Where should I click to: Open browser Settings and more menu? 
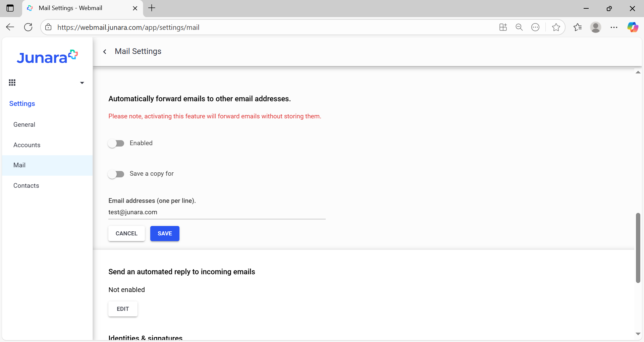coord(614,27)
